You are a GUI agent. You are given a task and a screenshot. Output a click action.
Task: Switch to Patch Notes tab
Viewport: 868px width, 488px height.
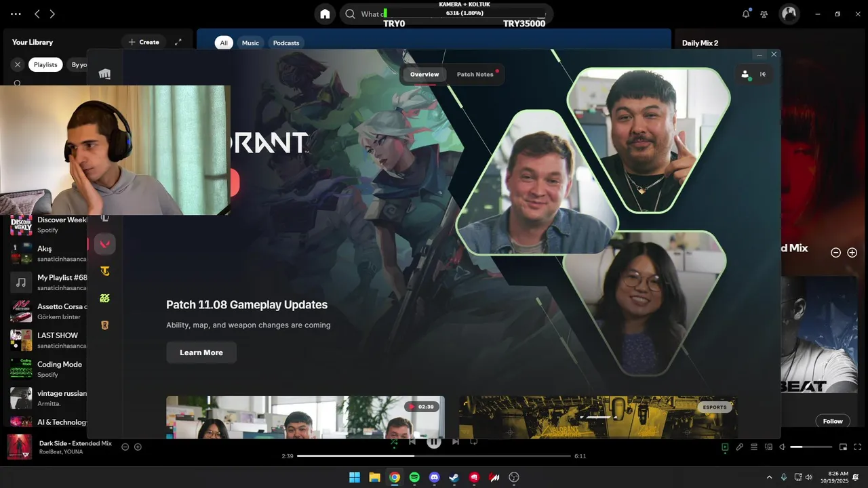(x=475, y=75)
